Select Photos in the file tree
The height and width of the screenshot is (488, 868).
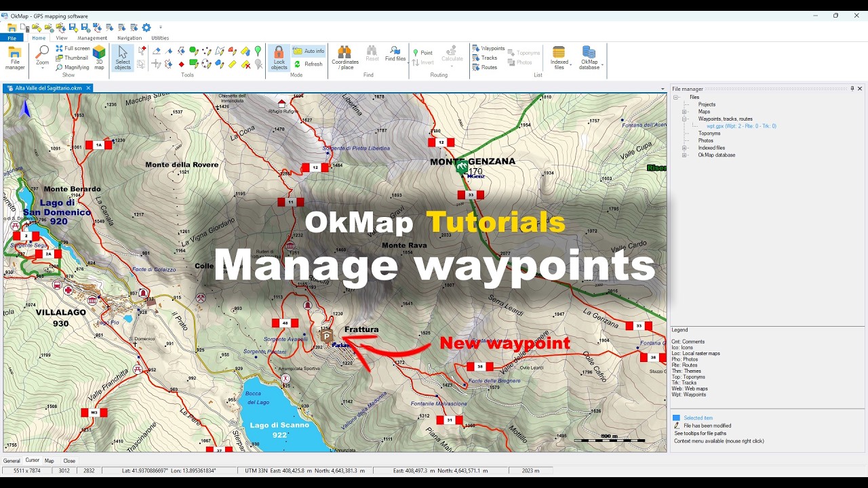click(x=706, y=140)
